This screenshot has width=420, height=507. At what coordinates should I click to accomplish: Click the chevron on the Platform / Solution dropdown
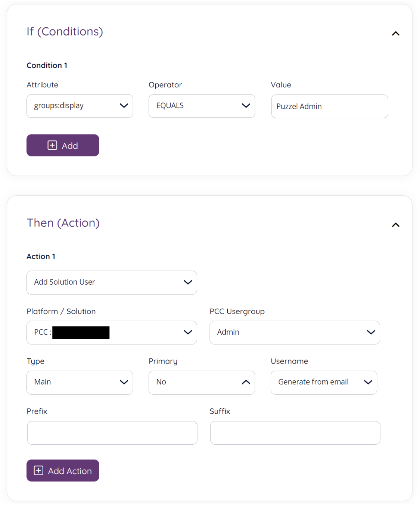188,332
